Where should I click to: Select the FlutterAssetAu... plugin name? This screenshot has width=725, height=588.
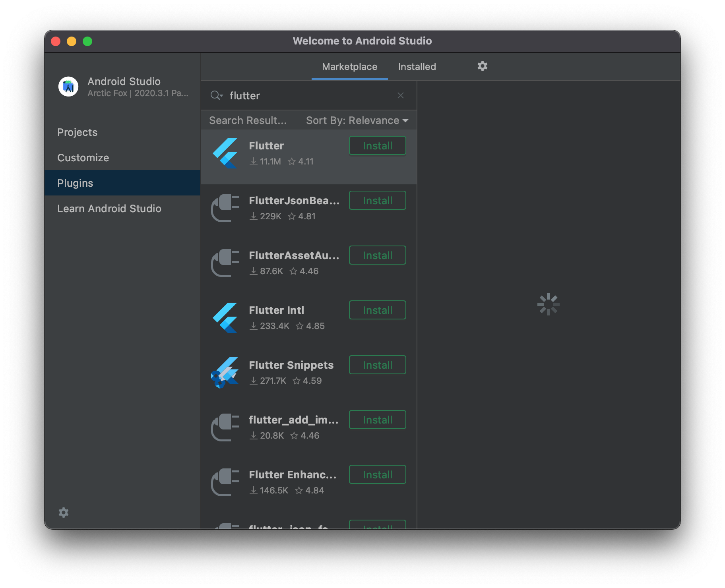pos(294,255)
